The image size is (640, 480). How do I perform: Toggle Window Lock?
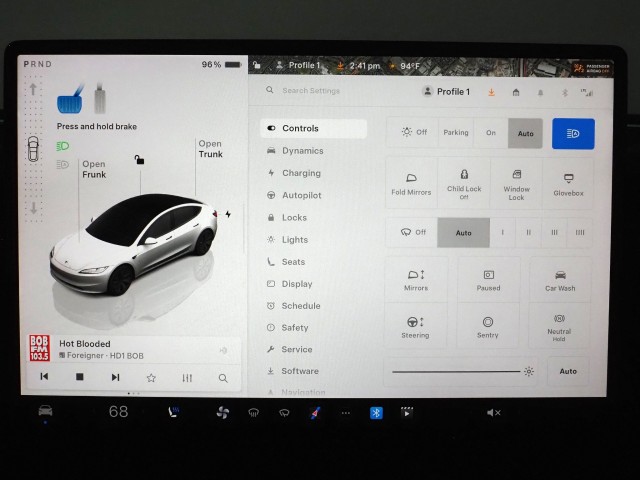click(x=516, y=184)
